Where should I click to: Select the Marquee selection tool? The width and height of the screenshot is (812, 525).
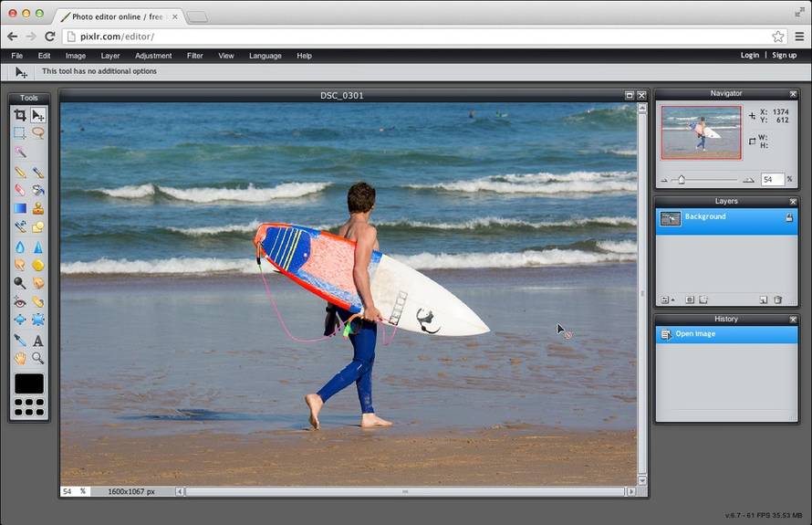(x=20, y=133)
